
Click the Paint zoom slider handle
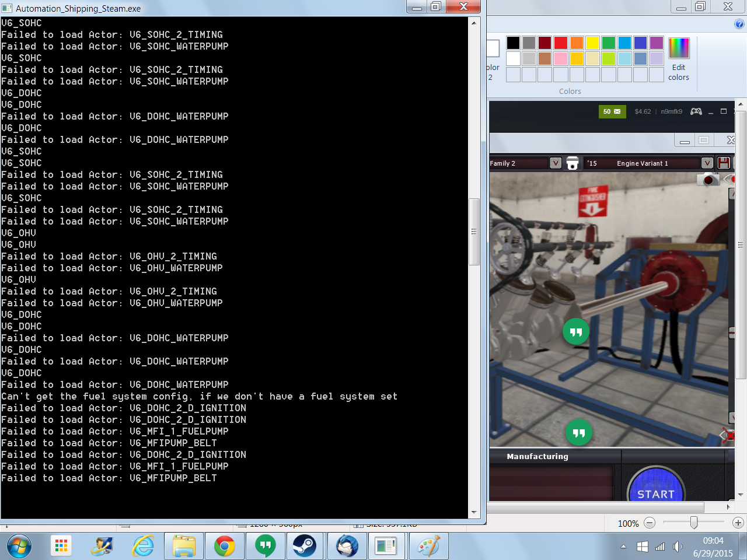(694, 523)
